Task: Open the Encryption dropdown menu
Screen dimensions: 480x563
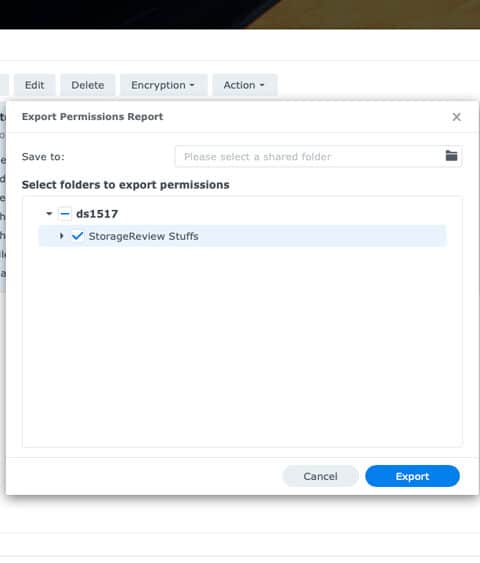Action: click(163, 85)
